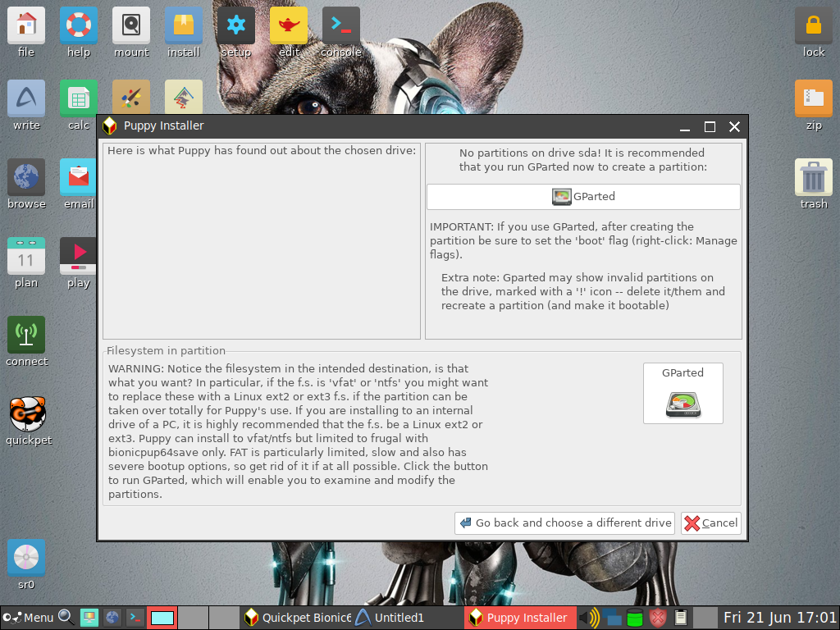Click the taskbar search magnifier icon
The image size is (840, 630).
66,618
